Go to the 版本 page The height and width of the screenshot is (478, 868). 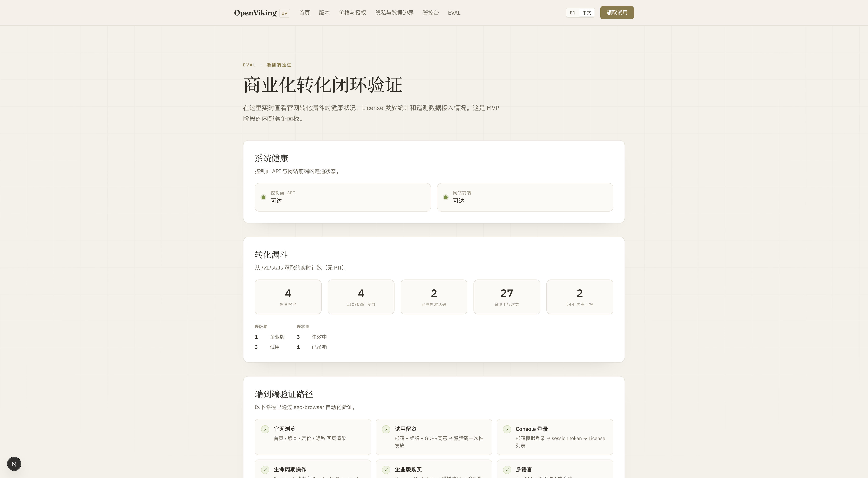click(x=324, y=13)
